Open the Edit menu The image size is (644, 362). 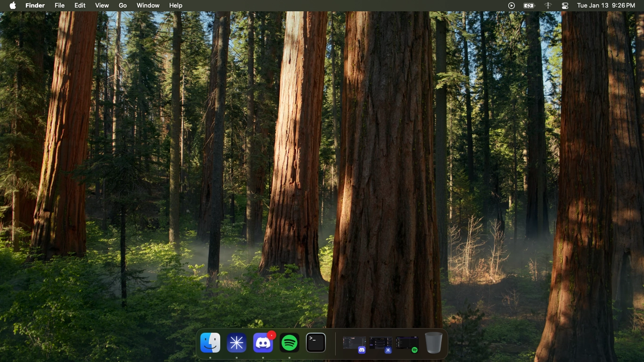tap(80, 6)
